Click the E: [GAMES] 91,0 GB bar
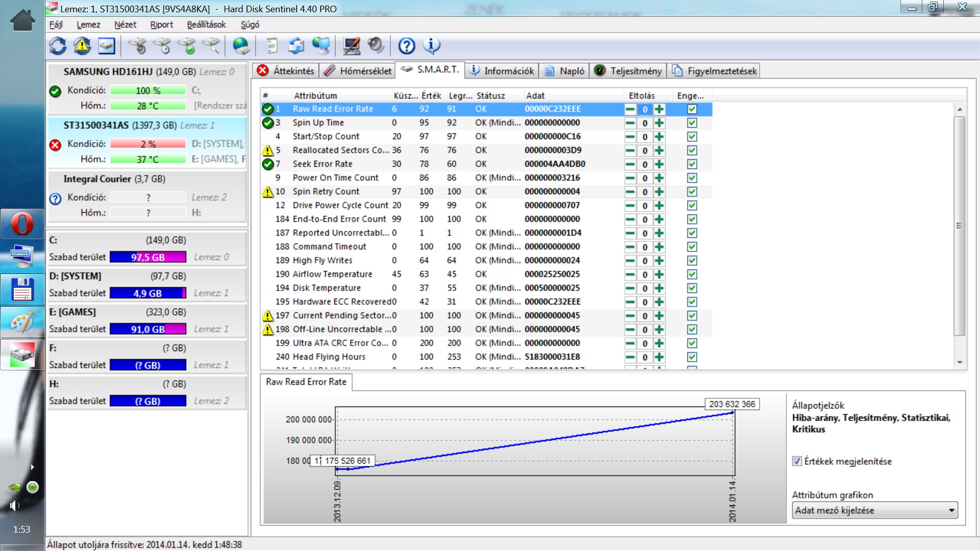The image size is (980, 551). [x=148, y=329]
